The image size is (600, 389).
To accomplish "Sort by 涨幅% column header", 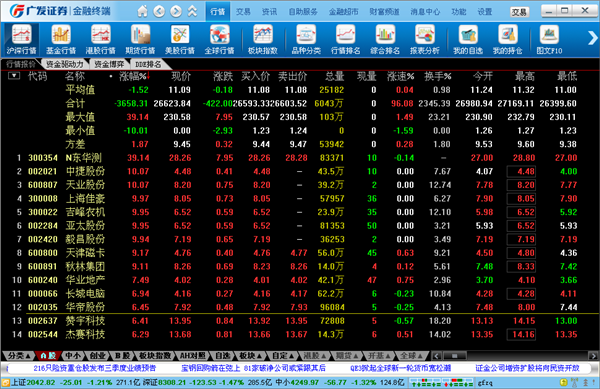I will (x=134, y=76).
